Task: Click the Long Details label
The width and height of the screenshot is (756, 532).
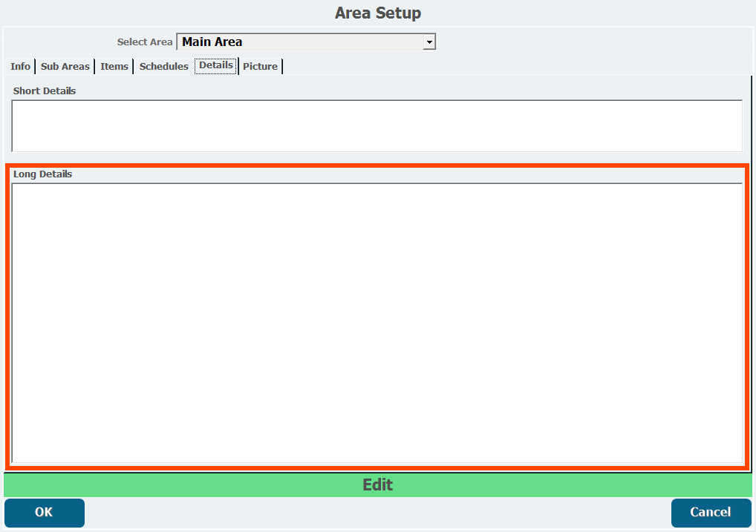Action: pos(42,174)
